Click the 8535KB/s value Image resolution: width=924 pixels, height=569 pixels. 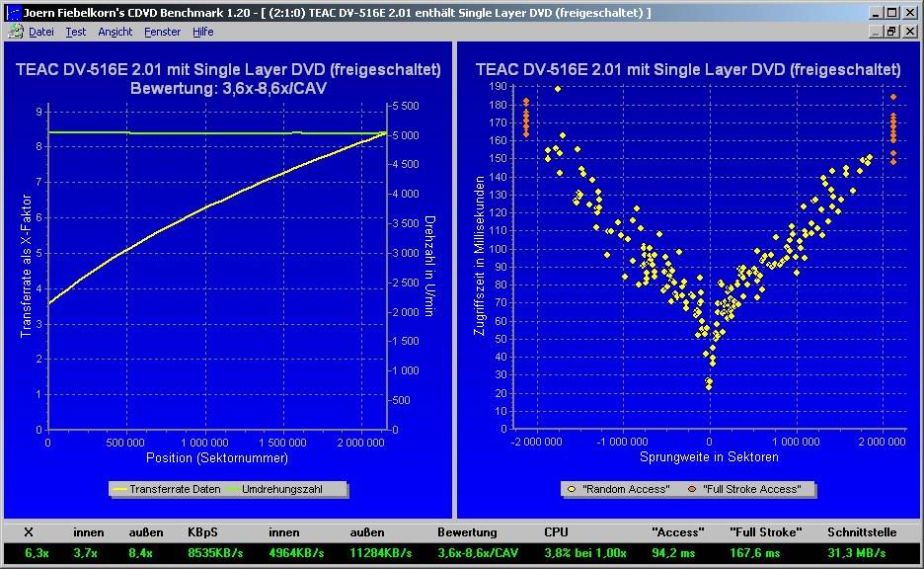click(215, 553)
